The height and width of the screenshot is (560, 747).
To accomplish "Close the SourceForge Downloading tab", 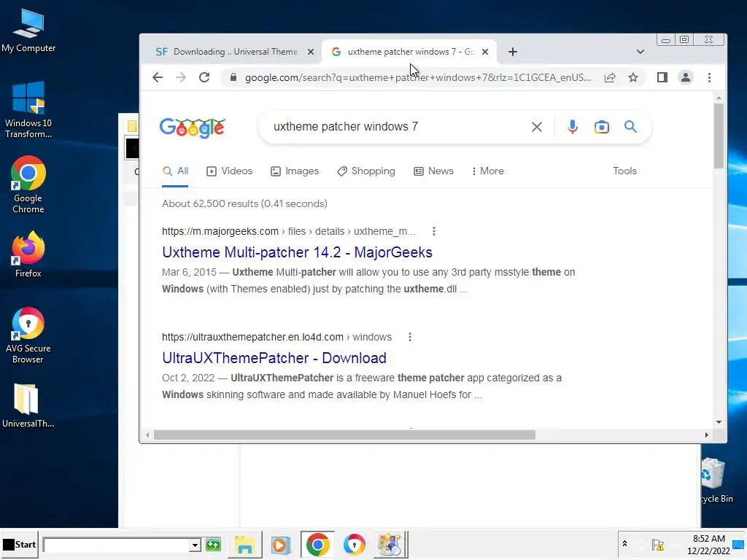I will tap(311, 52).
